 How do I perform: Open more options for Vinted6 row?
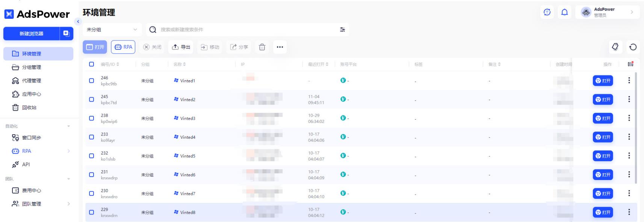(x=629, y=174)
